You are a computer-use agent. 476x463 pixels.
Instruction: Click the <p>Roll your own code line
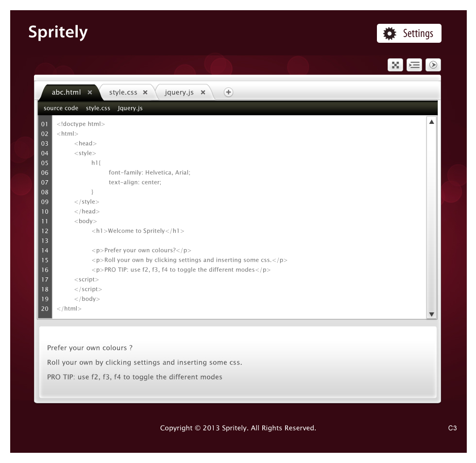click(x=189, y=260)
